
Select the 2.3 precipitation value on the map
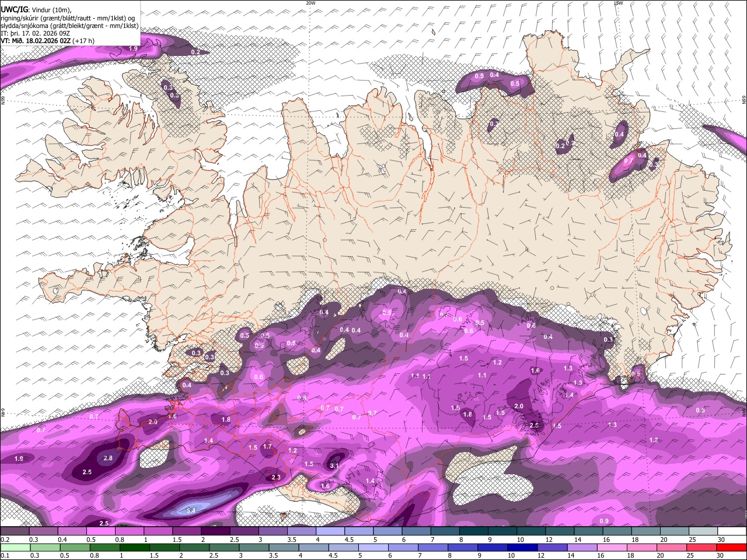tap(276, 478)
